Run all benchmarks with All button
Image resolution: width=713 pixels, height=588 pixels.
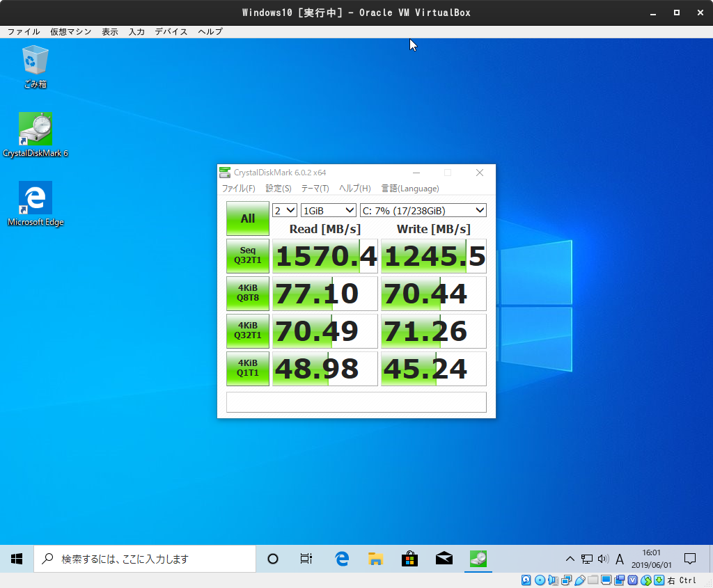(248, 218)
